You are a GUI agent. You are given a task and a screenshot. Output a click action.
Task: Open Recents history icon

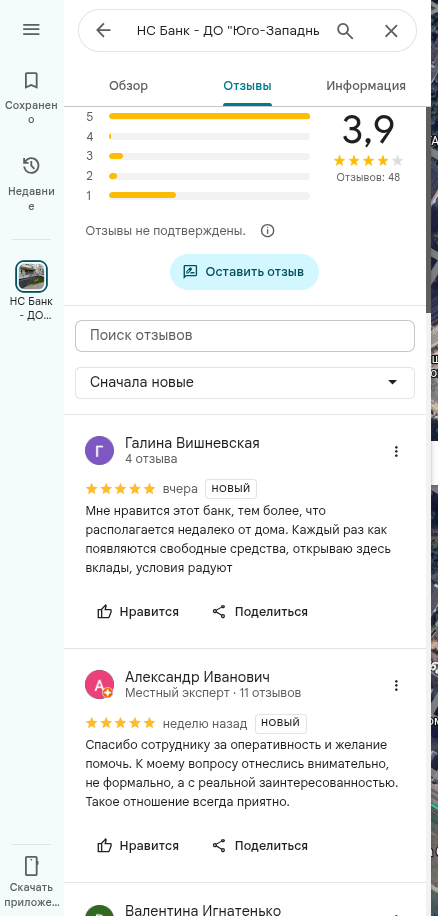click(x=31, y=166)
